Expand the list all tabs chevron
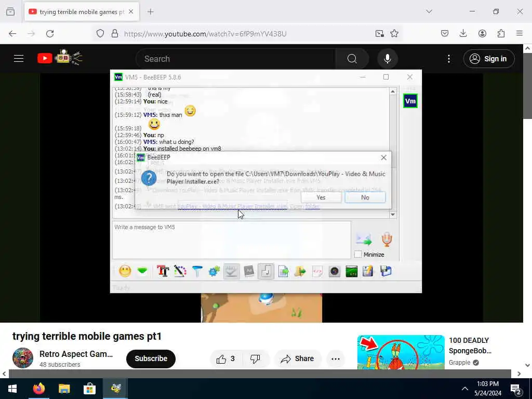This screenshot has height=399, width=532. [x=429, y=11]
